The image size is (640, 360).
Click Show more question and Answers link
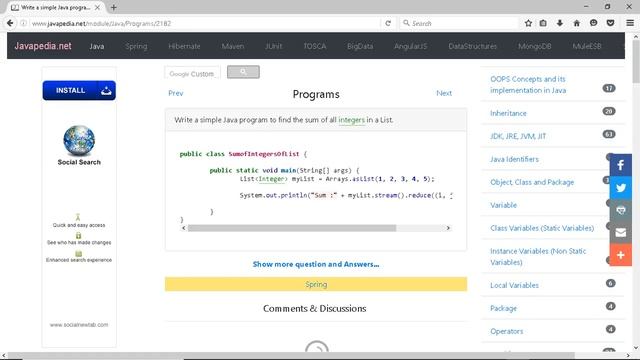(316, 264)
